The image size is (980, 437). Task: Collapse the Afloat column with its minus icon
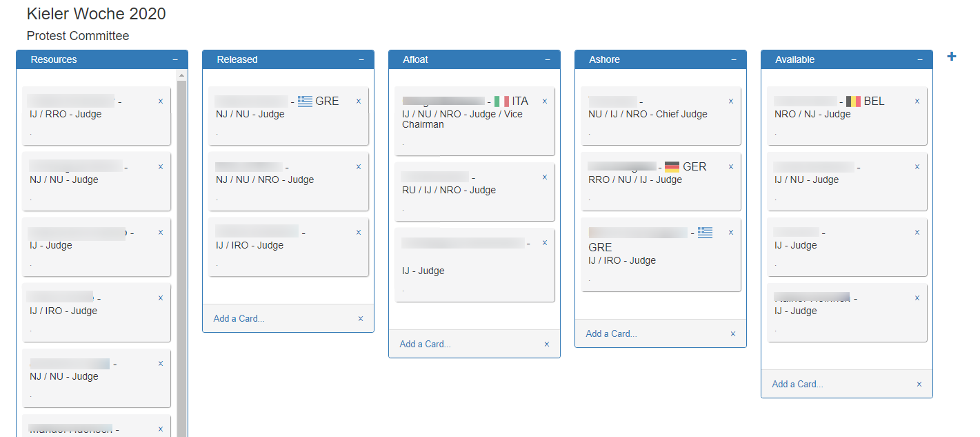[x=548, y=60]
